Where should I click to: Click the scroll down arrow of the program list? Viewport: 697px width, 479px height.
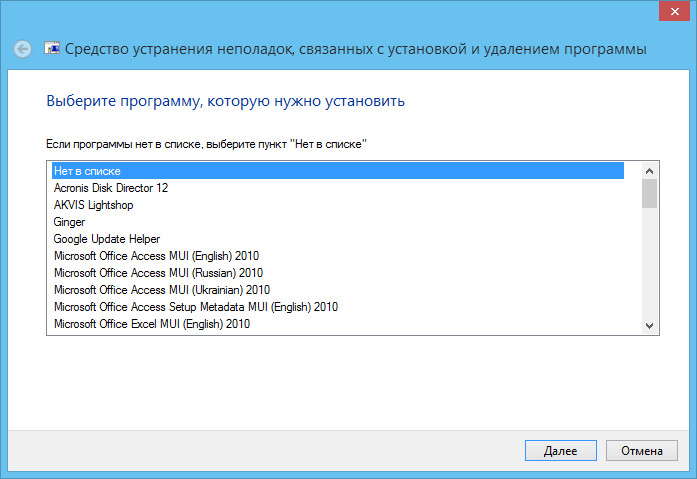(x=649, y=326)
